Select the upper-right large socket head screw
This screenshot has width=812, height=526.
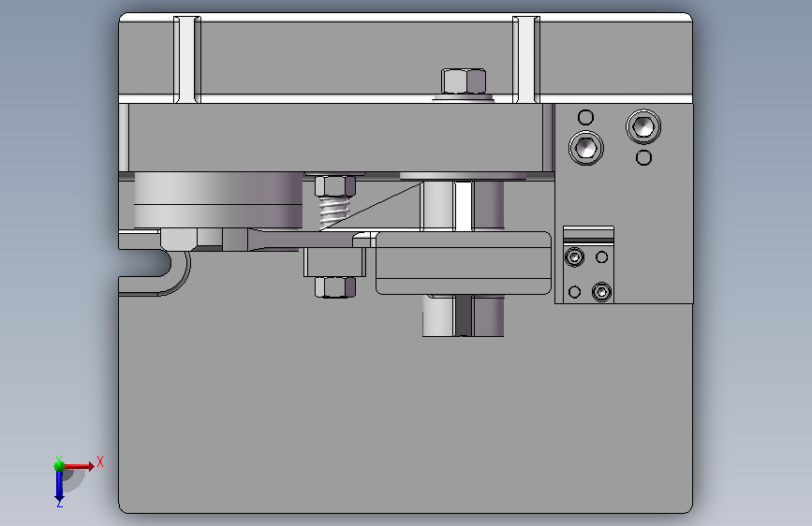643,126
